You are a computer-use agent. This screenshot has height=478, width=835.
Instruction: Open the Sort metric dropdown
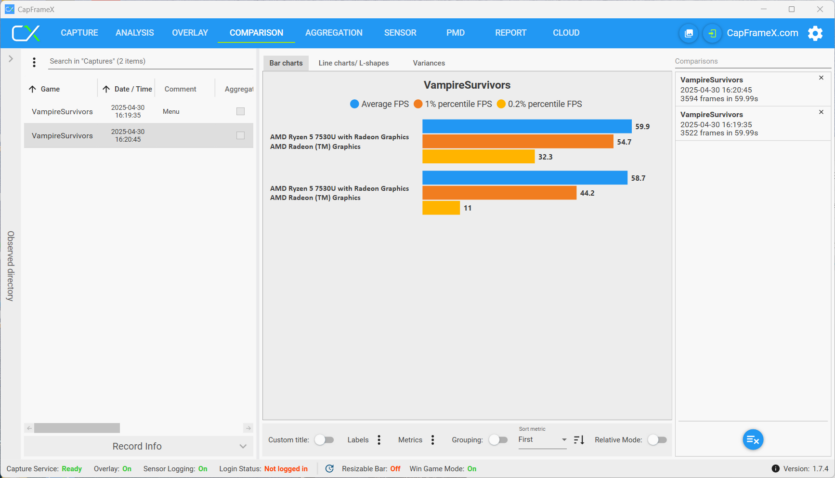pos(542,439)
